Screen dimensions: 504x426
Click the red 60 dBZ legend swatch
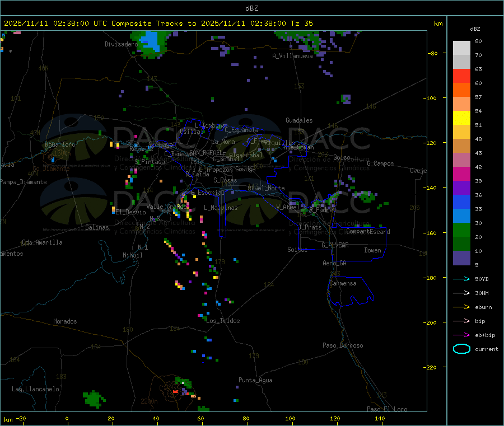point(461,76)
